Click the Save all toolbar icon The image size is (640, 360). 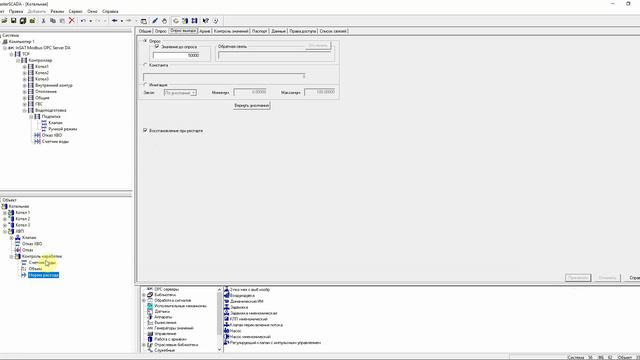click(x=23, y=20)
